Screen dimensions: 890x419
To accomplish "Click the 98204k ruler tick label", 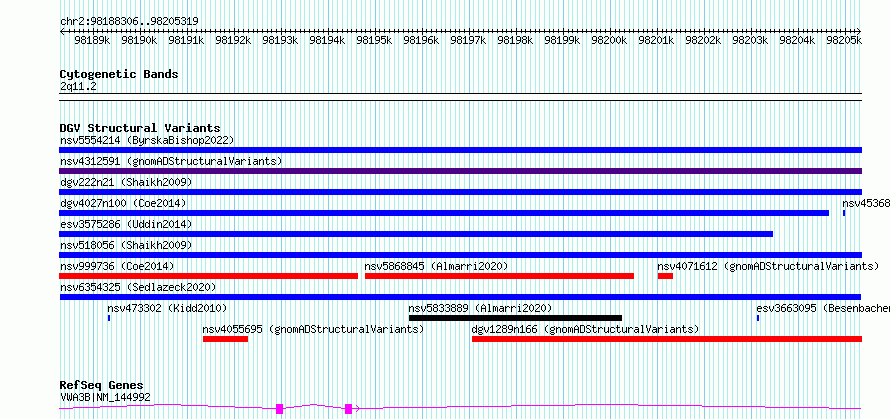I will click(x=797, y=40).
